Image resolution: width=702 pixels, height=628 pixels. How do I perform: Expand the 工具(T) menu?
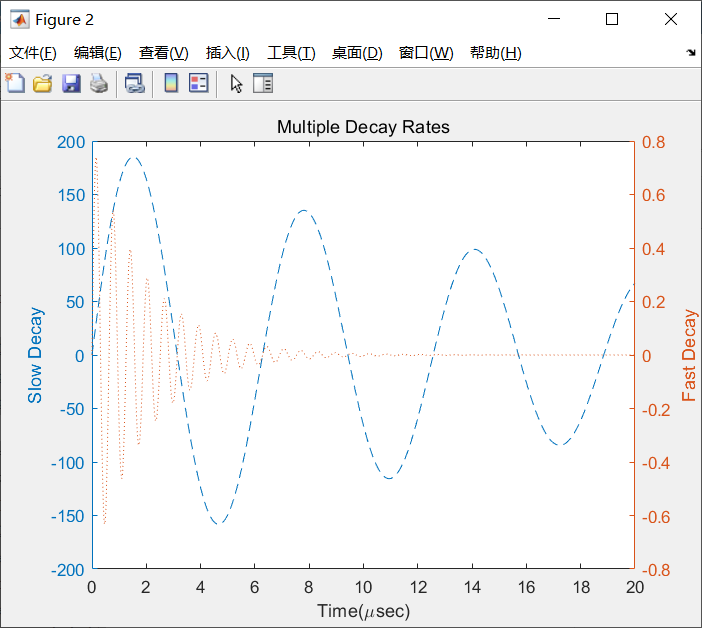(291, 53)
